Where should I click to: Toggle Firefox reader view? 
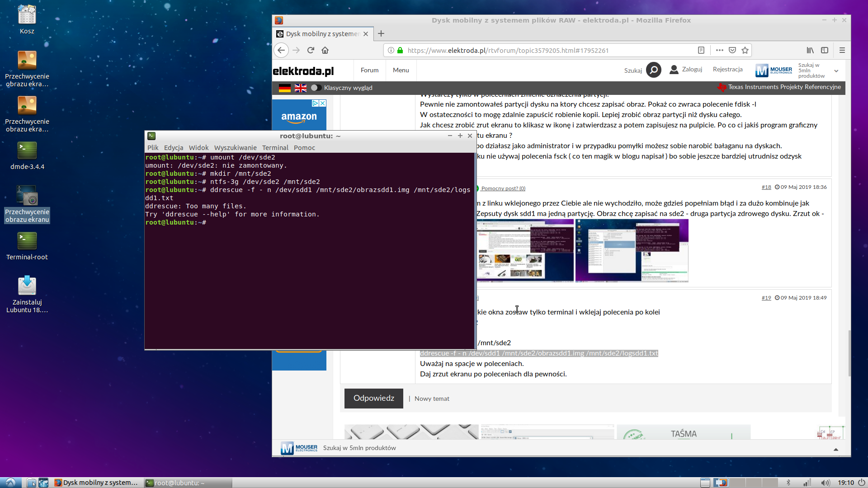pyautogui.click(x=701, y=50)
